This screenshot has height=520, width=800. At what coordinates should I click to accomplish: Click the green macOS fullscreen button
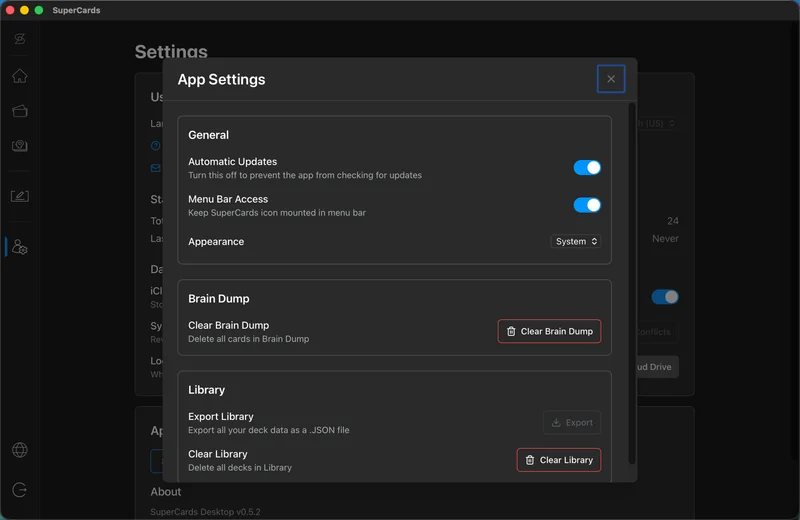(39, 10)
